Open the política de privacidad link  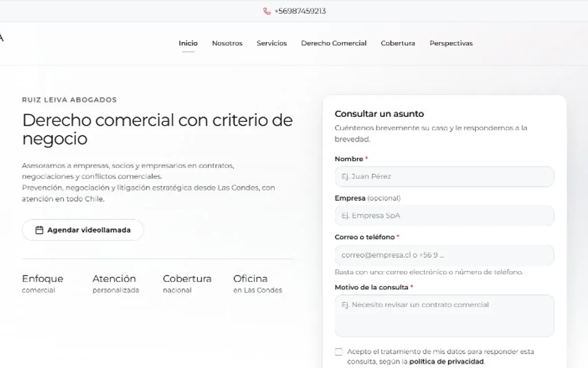pos(446,362)
